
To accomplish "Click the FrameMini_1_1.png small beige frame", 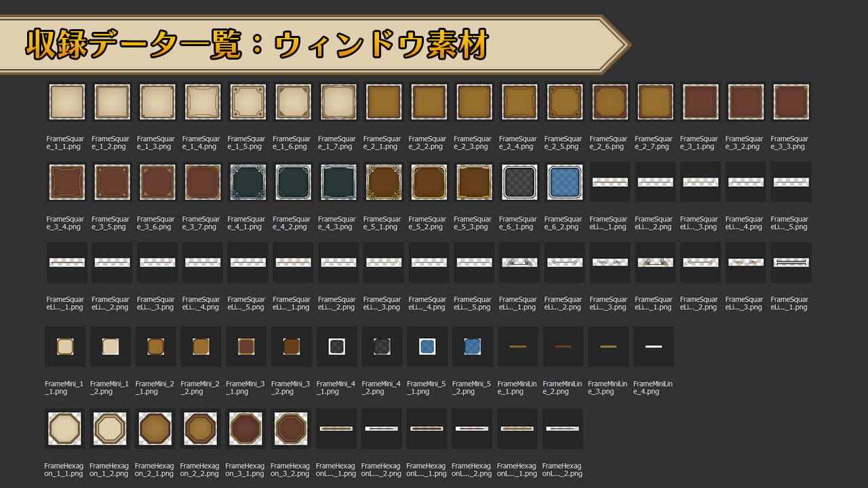I will [x=65, y=346].
